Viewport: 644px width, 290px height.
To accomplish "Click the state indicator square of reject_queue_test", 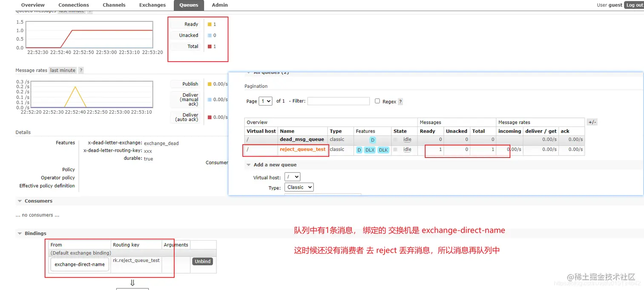I will click(395, 149).
